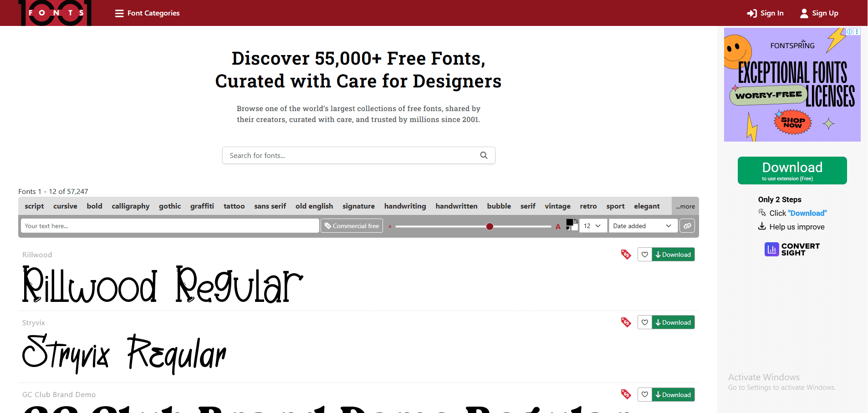Click the Fontspring Shop Now ad badge
The width and height of the screenshot is (868, 413).
tap(793, 122)
